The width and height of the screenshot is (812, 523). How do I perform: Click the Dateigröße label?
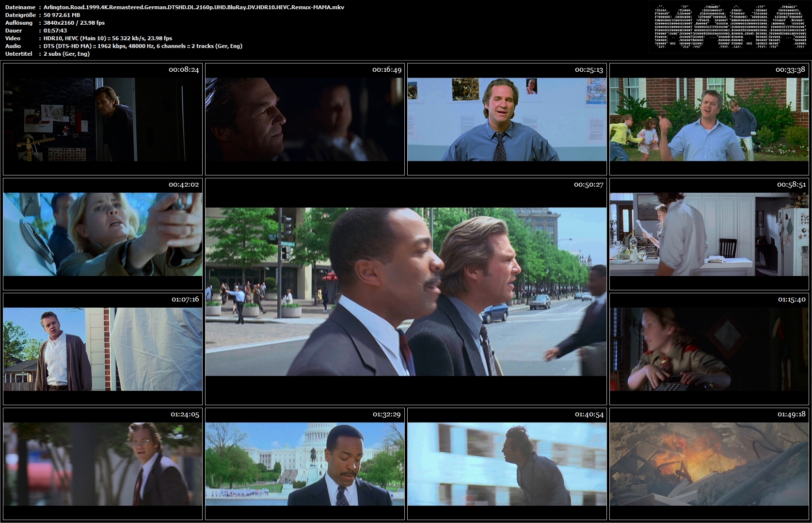(x=20, y=15)
